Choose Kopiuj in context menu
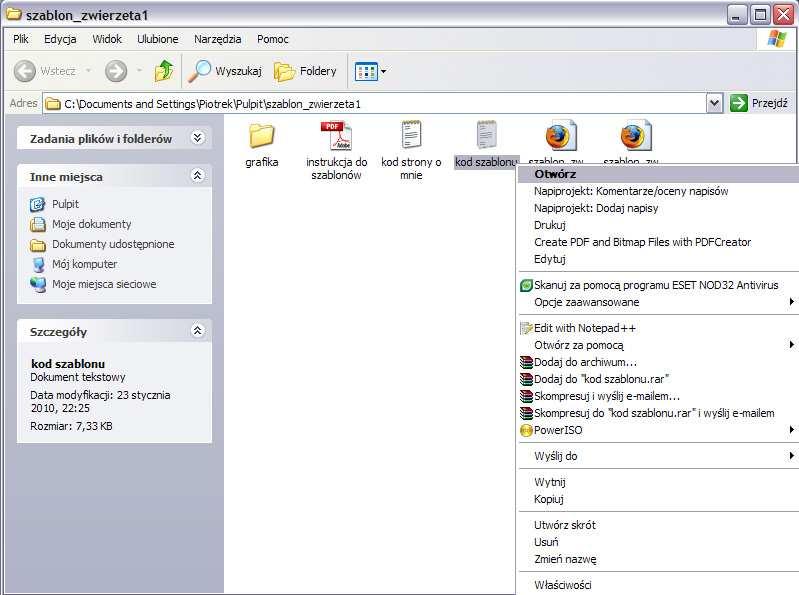799x595 pixels. [658, 499]
